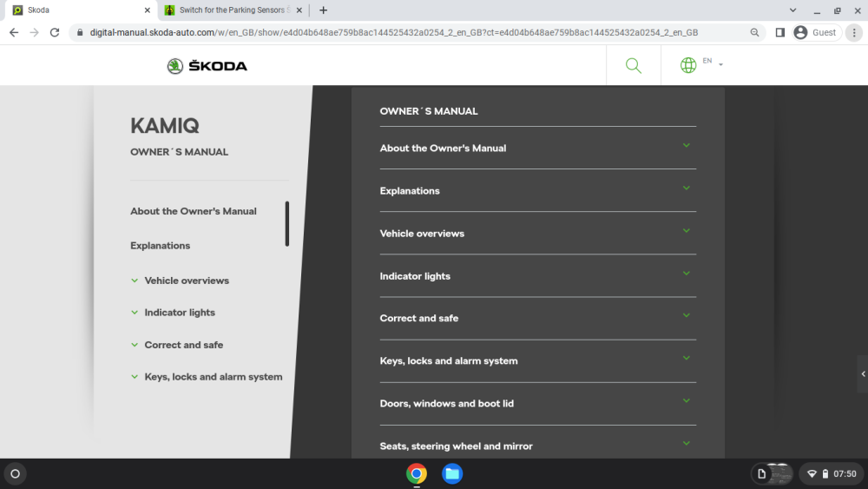Screen dimensions: 868x489
Task: Open Seats, steering wheel and mirror entry
Action: 457,446
